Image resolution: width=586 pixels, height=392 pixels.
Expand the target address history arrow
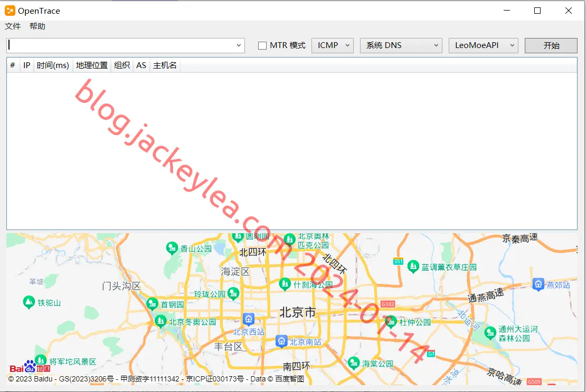tap(239, 45)
